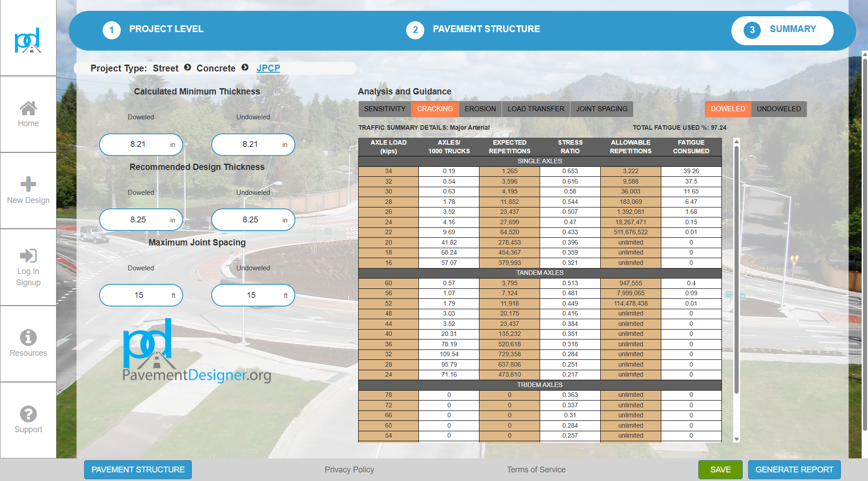Go to step 1 Project Level circle
The width and height of the screenshot is (868, 481).
pyautogui.click(x=111, y=30)
